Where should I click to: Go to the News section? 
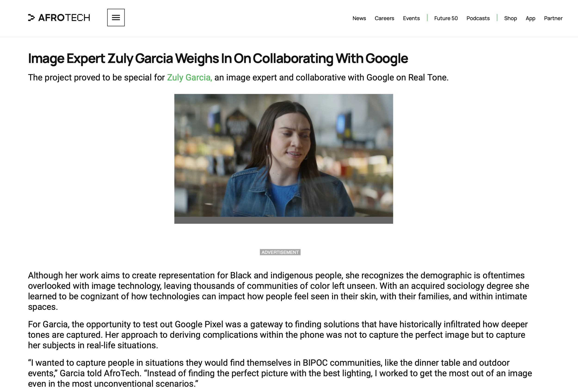tap(359, 18)
